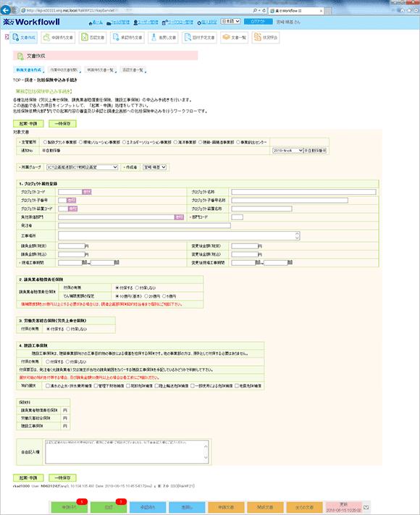Screen dimensions: 420x515
Task: Open the 文書一覧 box icon
Action: (234, 38)
